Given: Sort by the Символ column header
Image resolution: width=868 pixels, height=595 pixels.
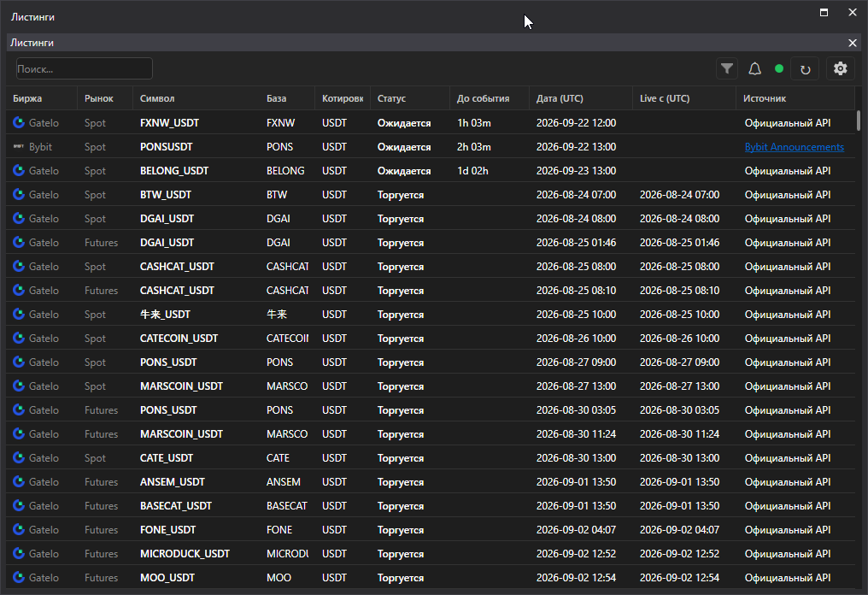Looking at the screenshot, I should pos(157,98).
